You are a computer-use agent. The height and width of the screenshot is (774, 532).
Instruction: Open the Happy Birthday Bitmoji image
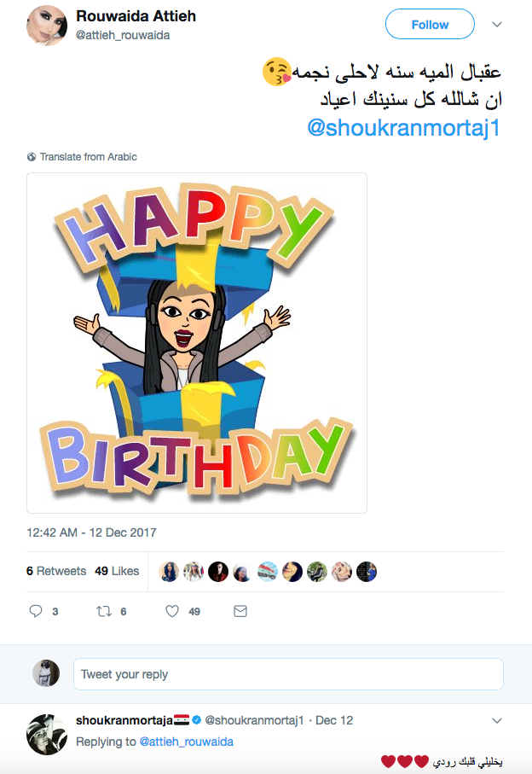pos(197,343)
